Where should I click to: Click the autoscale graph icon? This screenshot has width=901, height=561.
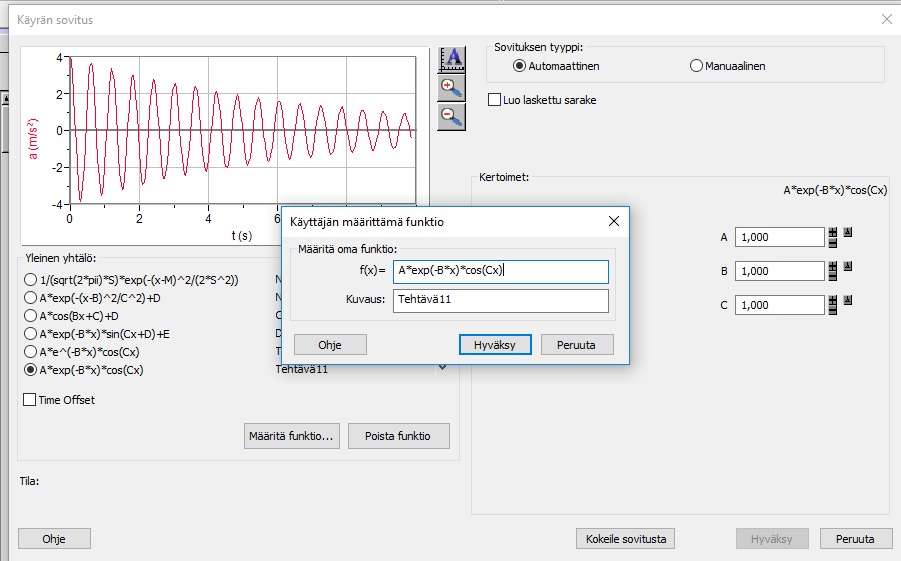click(452, 59)
